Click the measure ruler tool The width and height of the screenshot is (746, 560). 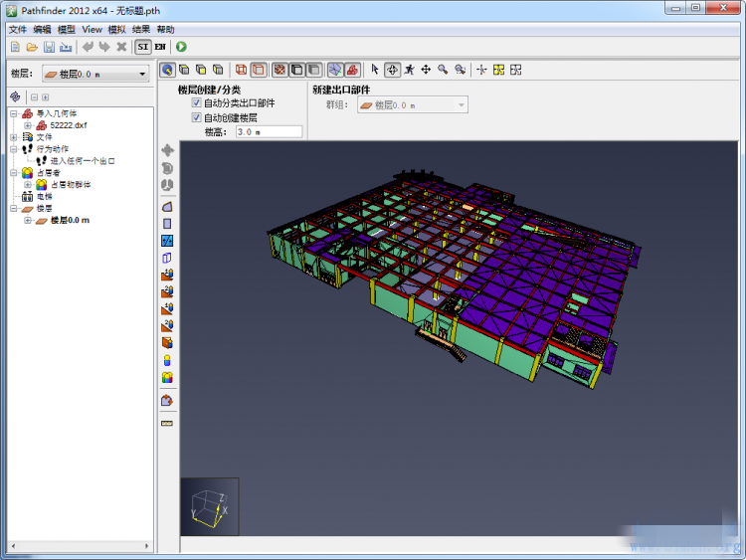(167, 423)
